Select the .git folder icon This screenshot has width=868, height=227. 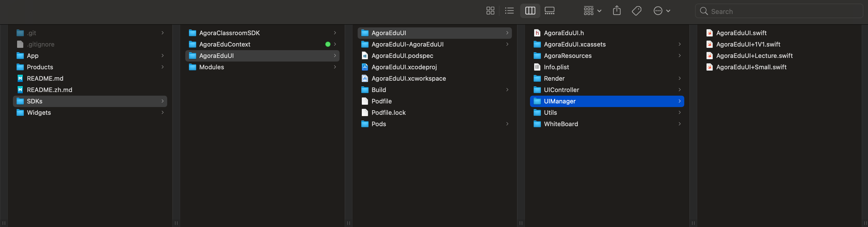(20, 33)
